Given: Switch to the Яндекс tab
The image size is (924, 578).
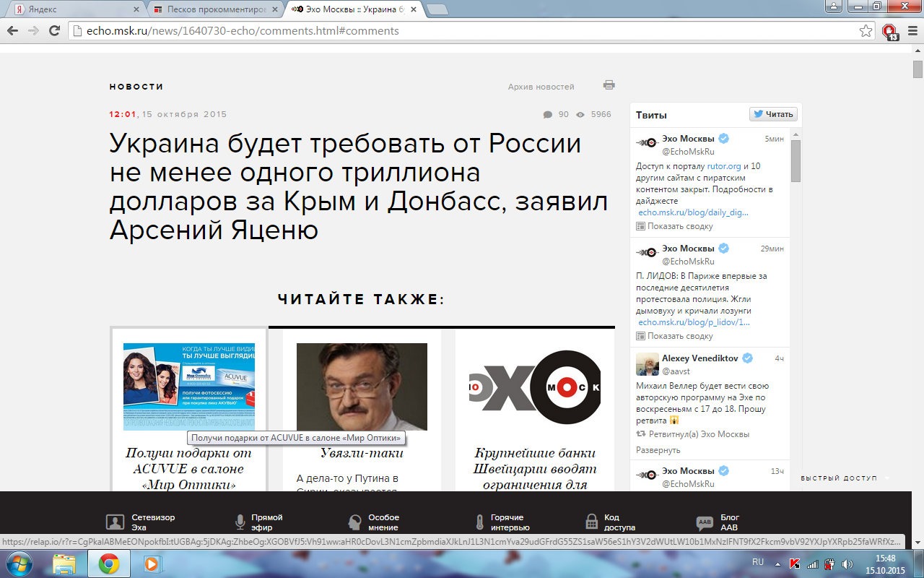Looking at the screenshot, I should click(74, 10).
